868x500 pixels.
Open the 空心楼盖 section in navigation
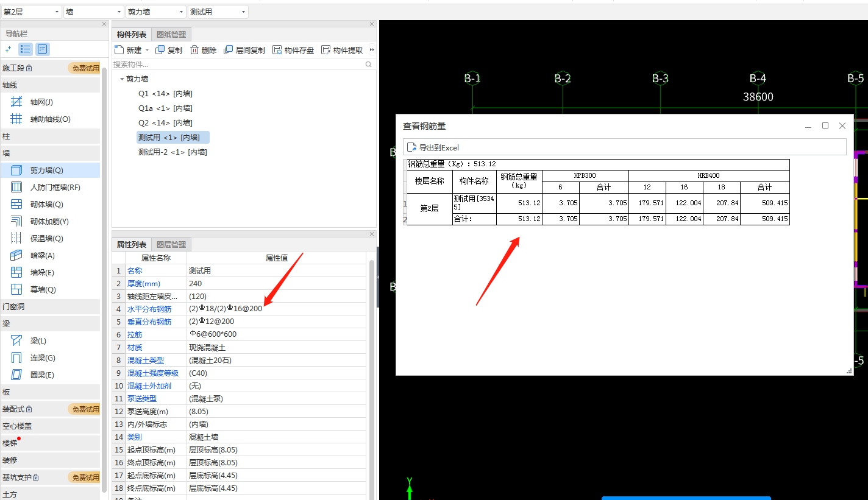coord(50,426)
